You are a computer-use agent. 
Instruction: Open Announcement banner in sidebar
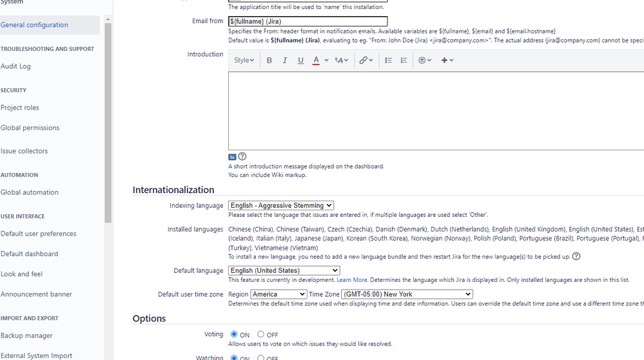(37, 294)
